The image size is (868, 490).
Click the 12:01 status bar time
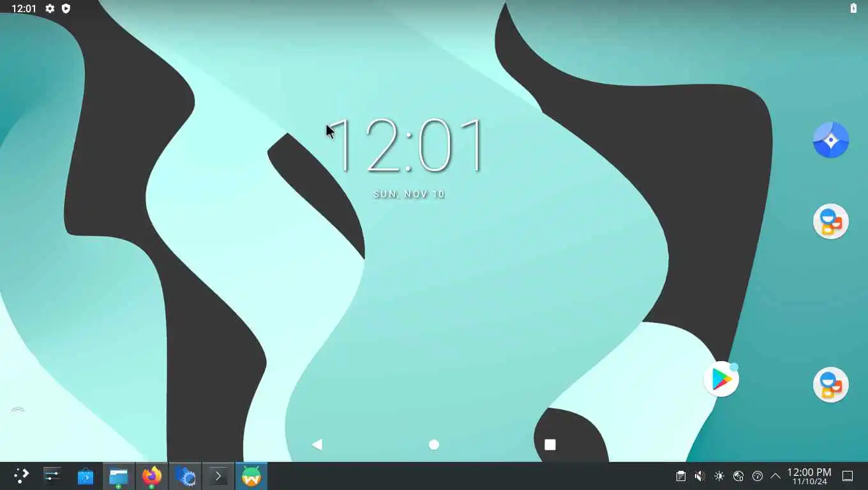[x=24, y=9]
